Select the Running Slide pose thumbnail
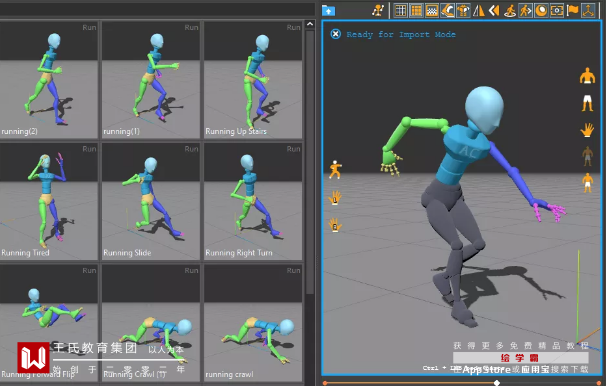Screen dimensions: 606x386 [x=151, y=201]
